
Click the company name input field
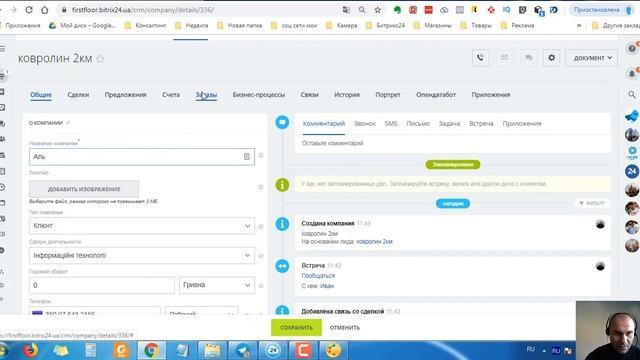click(142, 157)
